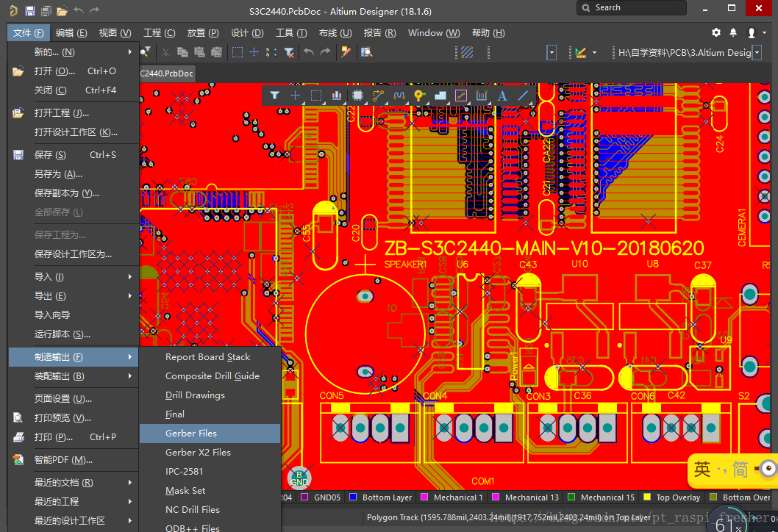Choose Drill Drawings entry
The height and width of the screenshot is (532, 778).
pyautogui.click(x=210, y=395)
